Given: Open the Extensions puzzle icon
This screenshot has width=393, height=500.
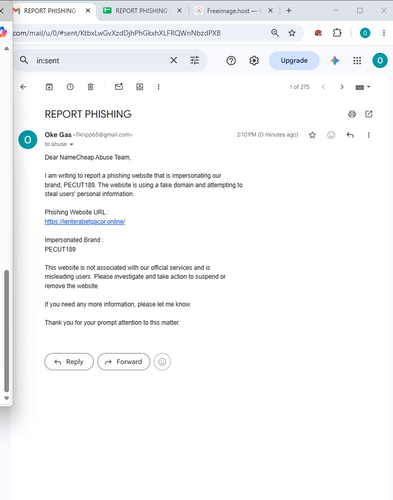Looking at the screenshot, I should (337, 33).
